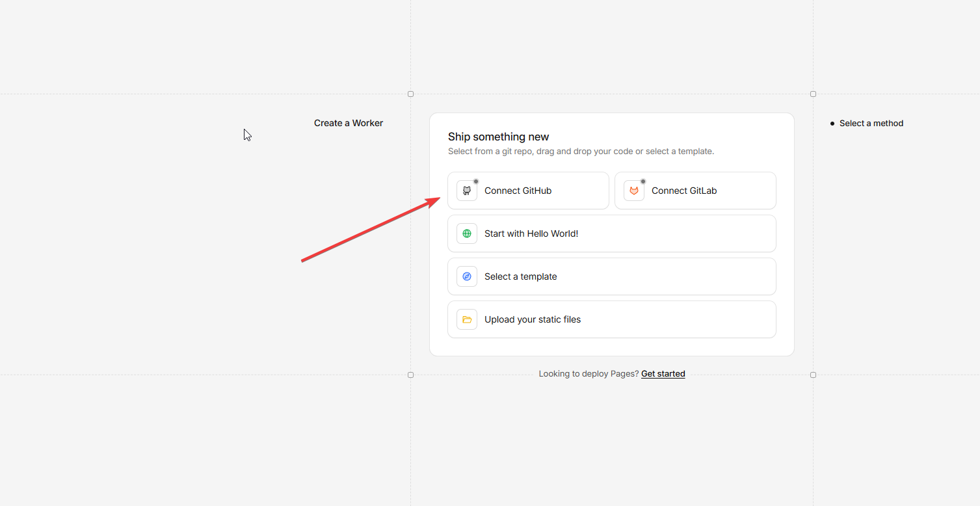Follow the Get started link
This screenshot has width=980, height=506.
tap(663, 374)
